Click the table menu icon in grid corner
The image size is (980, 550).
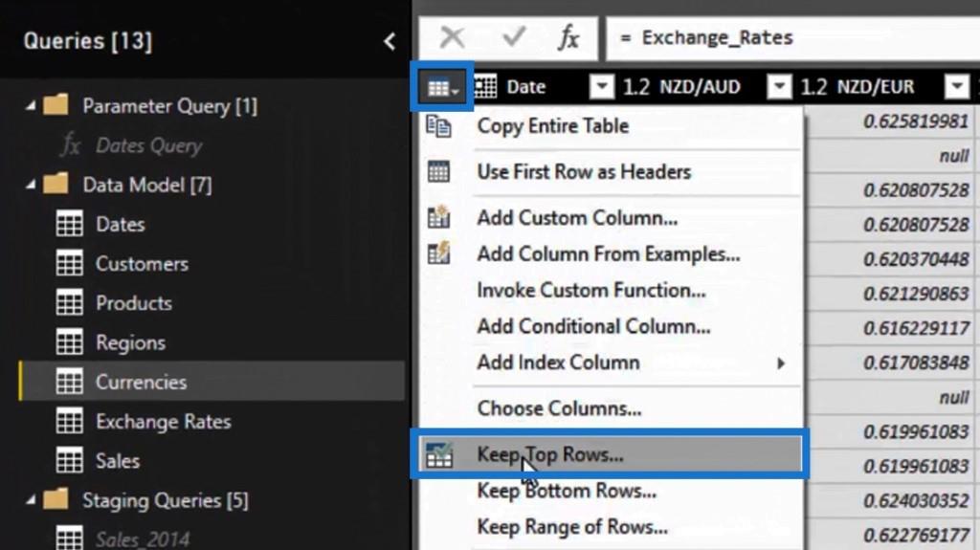[x=441, y=88]
